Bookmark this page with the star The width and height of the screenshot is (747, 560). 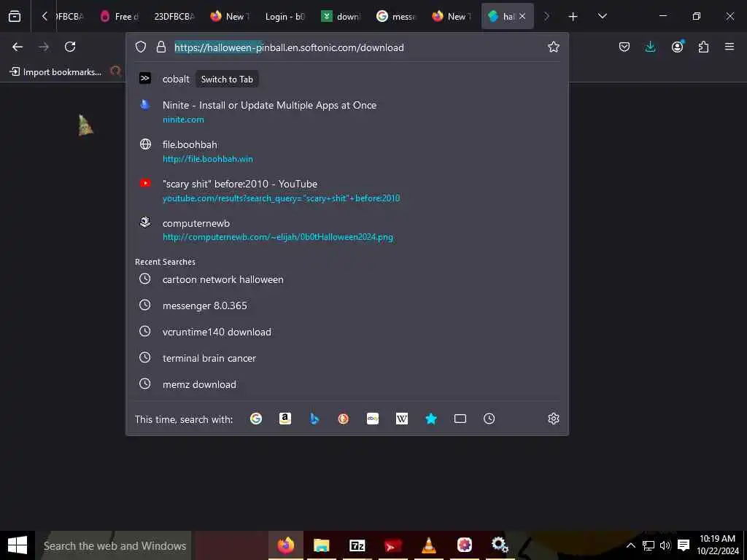pyautogui.click(x=553, y=47)
